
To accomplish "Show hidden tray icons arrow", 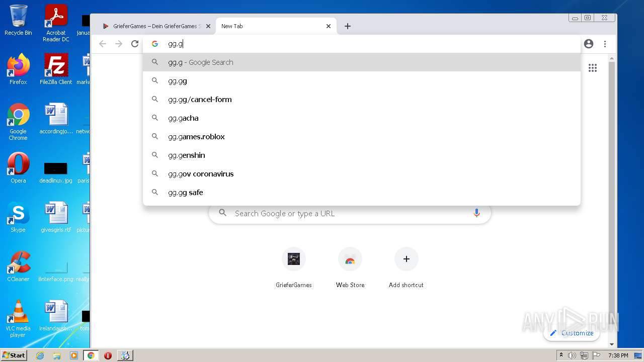I will pos(561,355).
